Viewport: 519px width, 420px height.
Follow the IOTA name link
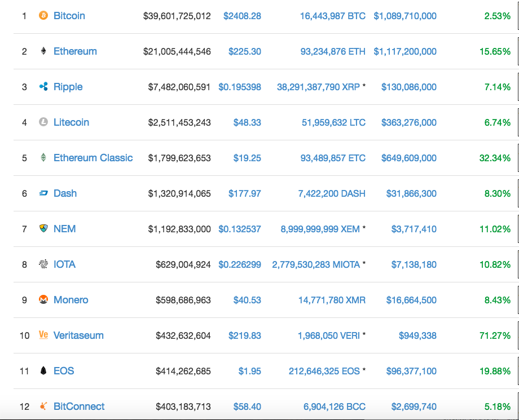pos(64,264)
